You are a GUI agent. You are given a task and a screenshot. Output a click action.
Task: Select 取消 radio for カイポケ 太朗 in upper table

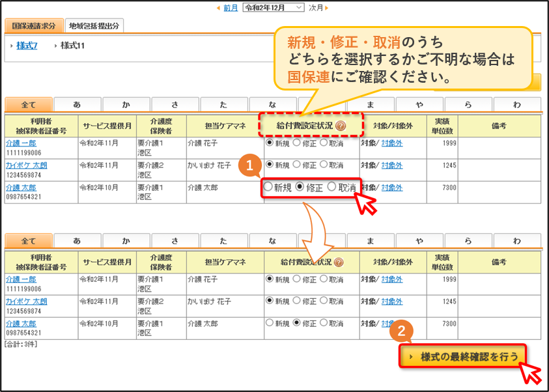coord(324,164)
